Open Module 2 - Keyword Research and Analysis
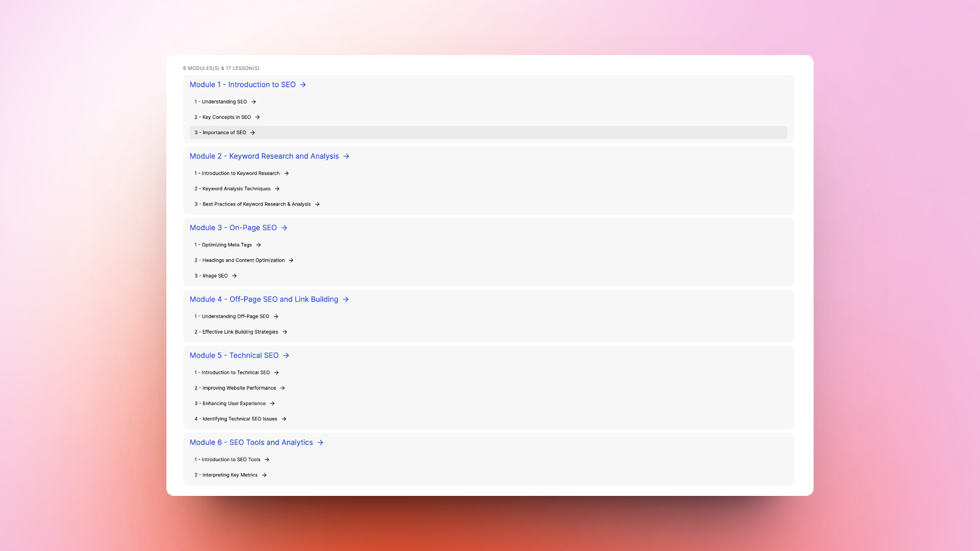The image size is (980, 551). [264, 156]
